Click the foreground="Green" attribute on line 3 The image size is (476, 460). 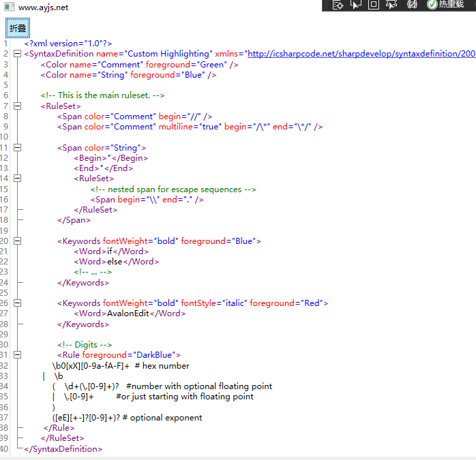pyautogui.click(x=186, y=65)
